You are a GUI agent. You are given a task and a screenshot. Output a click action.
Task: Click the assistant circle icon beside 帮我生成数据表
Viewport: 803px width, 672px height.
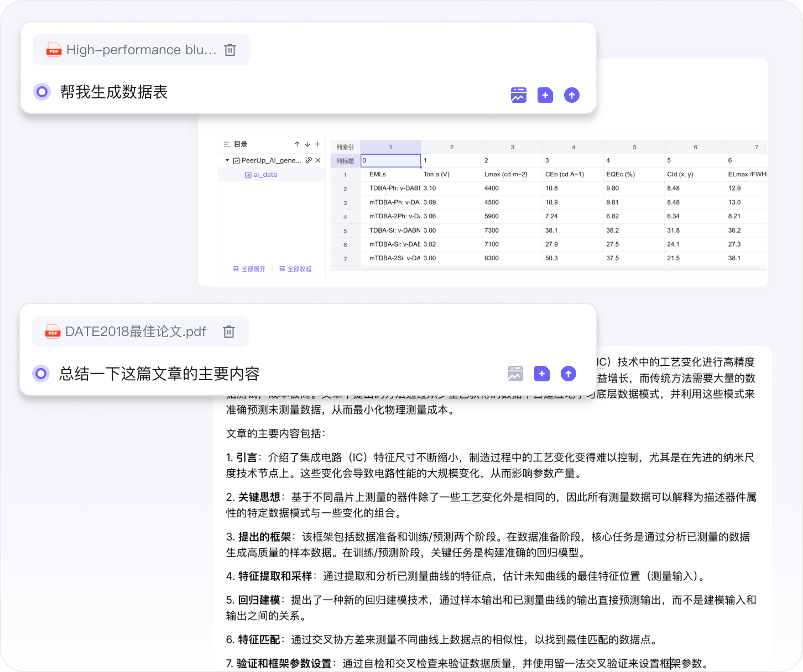[42, 92]
